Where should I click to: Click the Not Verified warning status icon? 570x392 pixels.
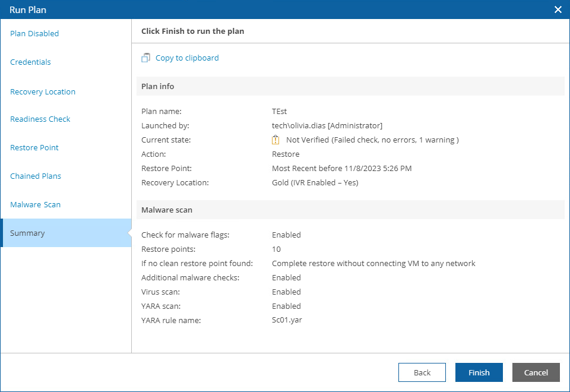pyautogui.click(x=275, y=140)
